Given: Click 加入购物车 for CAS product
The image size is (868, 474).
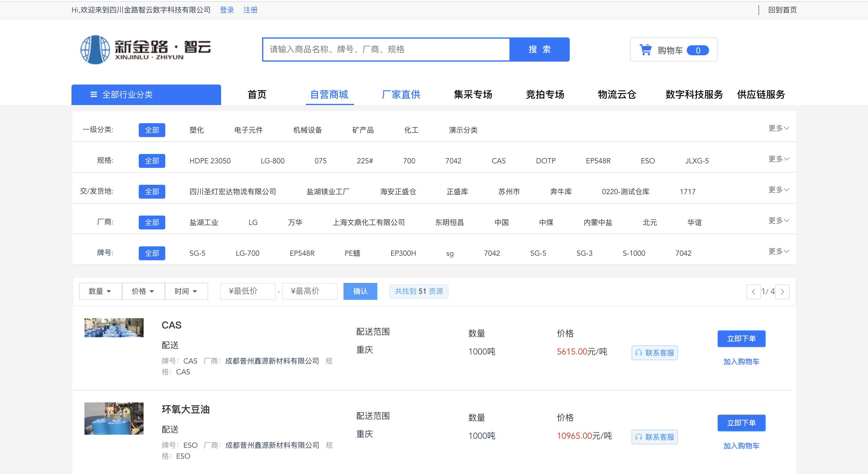Looking at the screenshot, I should pyautogui.click(x=741, y=362).
